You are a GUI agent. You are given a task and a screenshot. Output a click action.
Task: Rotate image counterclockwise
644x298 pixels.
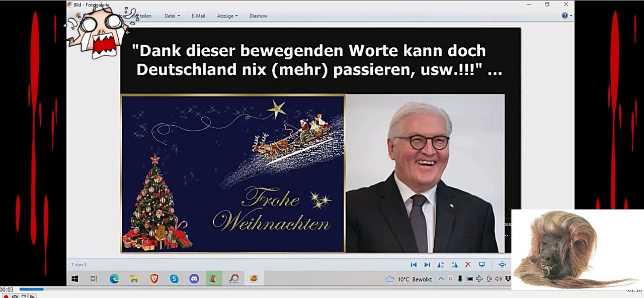[x=441, y=265]
